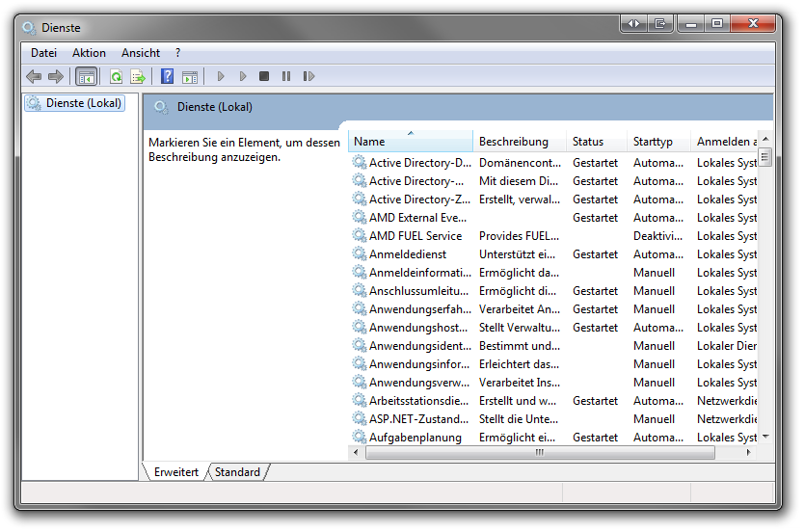Open the Datei menu

click(x=43, y=53)
